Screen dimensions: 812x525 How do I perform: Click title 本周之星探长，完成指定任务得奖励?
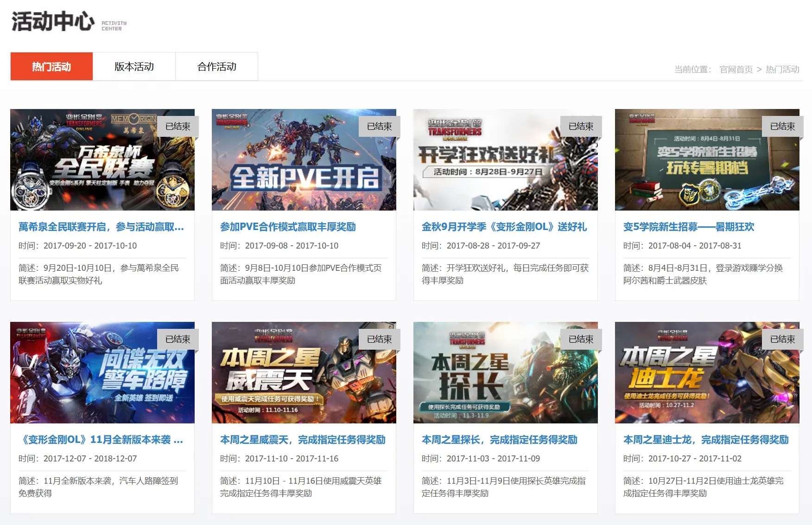tap(500, 440)
